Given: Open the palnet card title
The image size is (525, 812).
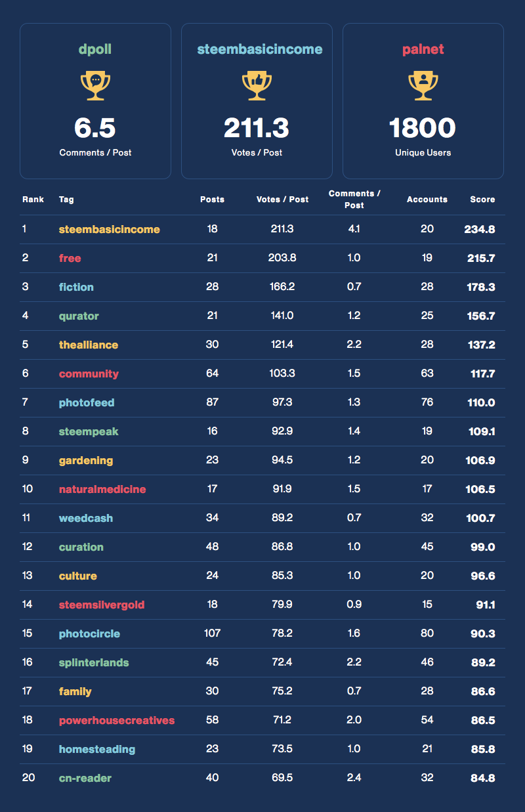Looking at the screenshot, I should coord(423,49).
